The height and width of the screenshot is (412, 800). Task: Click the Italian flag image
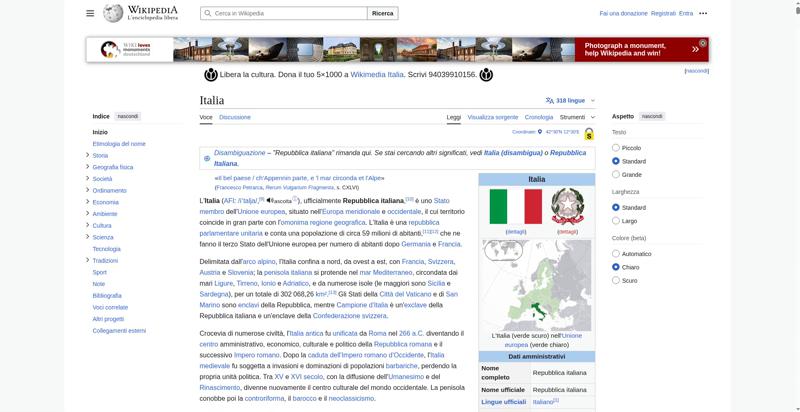[x=516, y=207]
